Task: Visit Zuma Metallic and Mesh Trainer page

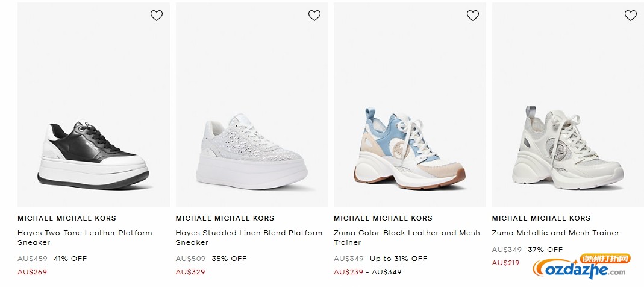Action: pos(555,233)
